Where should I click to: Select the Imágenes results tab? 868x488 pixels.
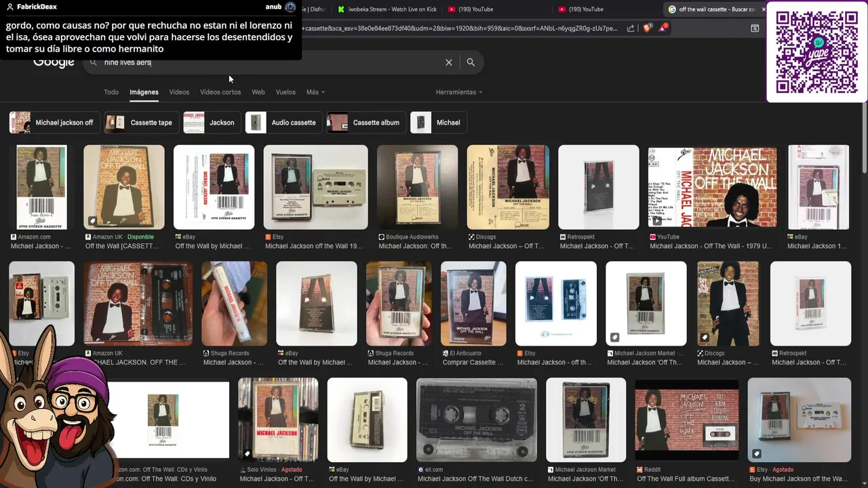[x=144, y=92]
